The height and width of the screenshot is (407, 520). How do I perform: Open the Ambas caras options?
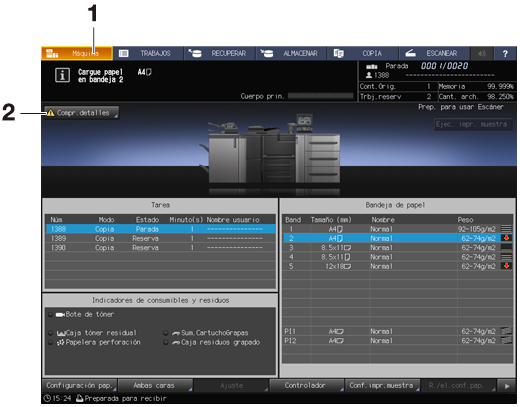click(x=155, y=386)
